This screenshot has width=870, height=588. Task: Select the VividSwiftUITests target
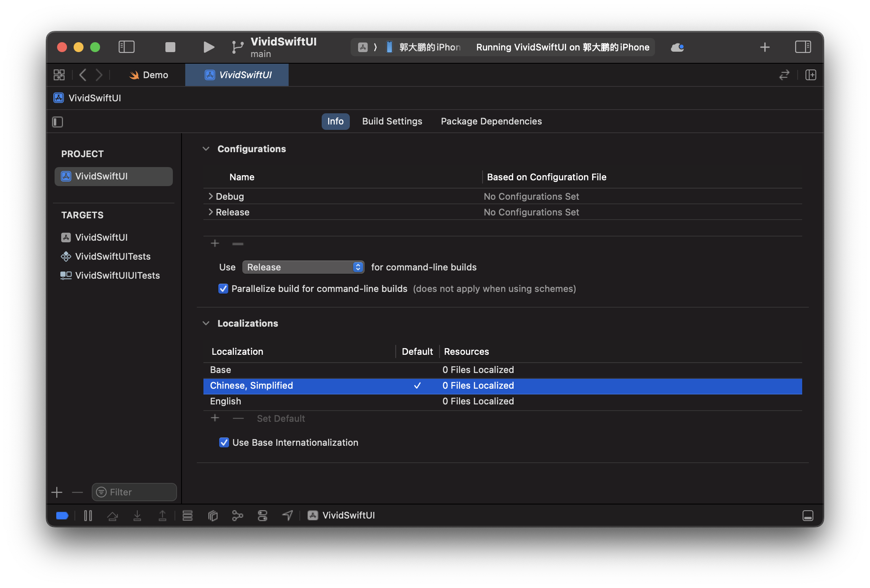(x=114, y=256)
